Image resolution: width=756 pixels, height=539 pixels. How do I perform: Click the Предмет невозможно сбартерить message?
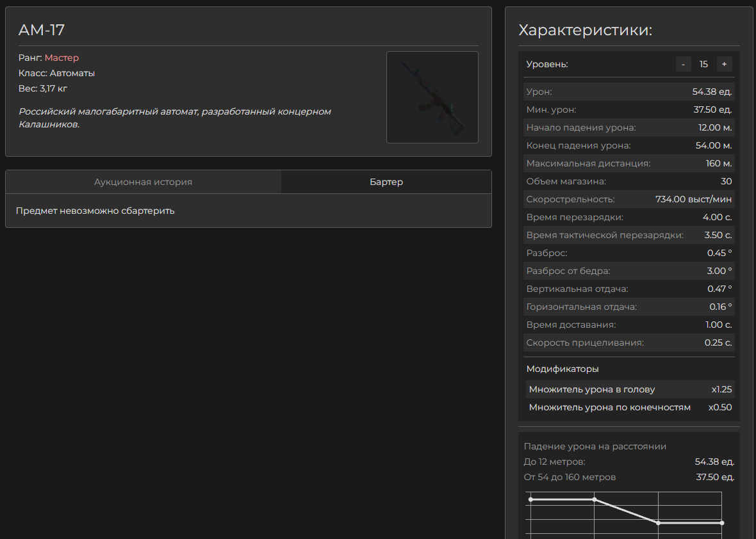[x=95, y=211]
